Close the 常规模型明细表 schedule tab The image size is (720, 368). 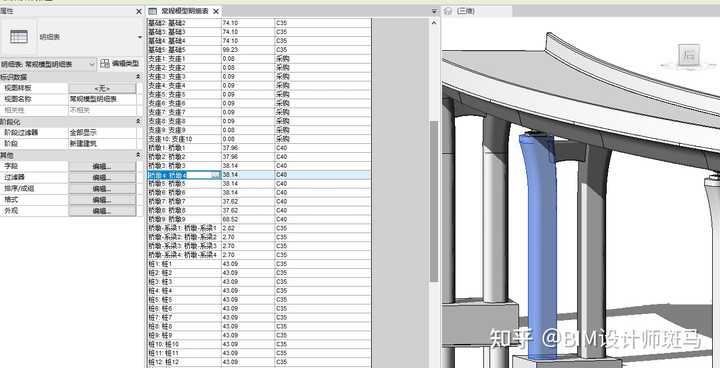tap(216, 11)
